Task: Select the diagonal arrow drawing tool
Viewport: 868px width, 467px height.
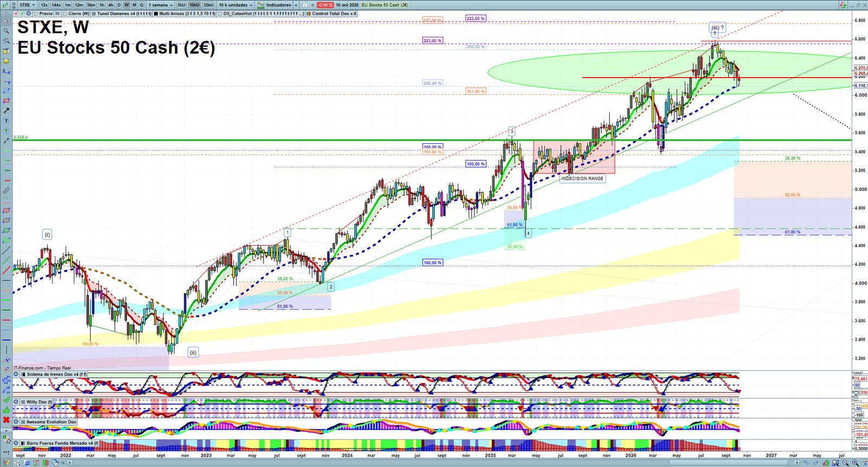Action: tap(6, 111)
